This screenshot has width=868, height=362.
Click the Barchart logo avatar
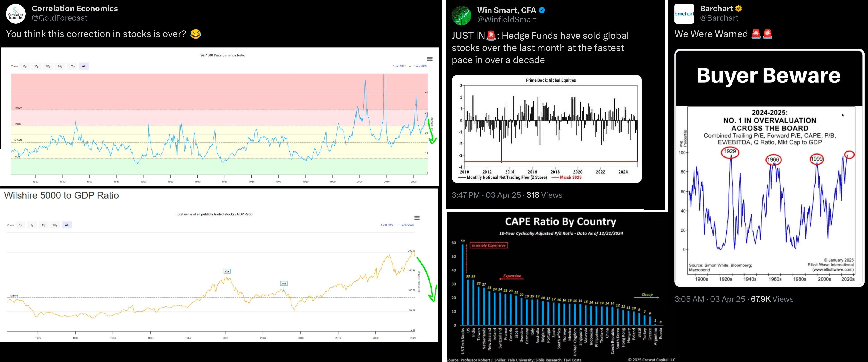(684, 14)
